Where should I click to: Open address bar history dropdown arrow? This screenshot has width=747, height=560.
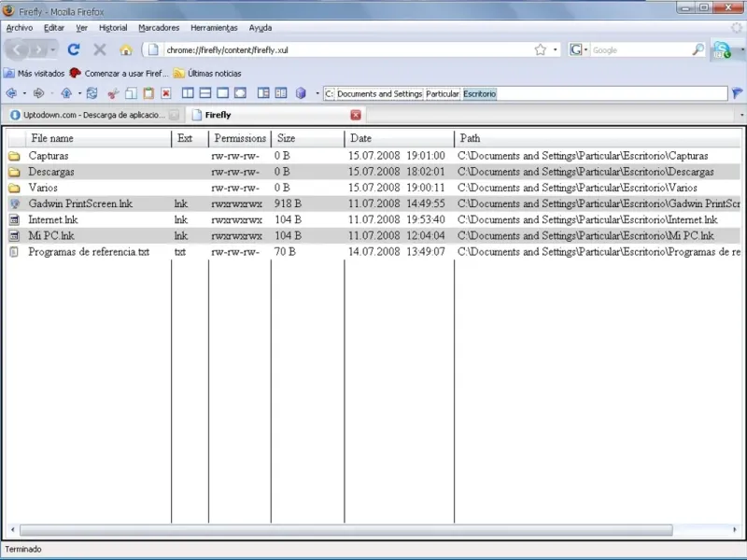point(555,49)
